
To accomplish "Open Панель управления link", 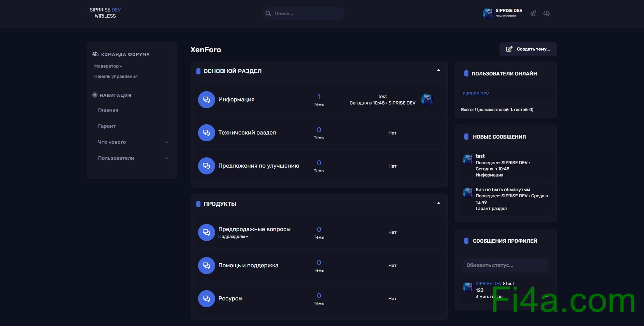I will pos(116,76).
